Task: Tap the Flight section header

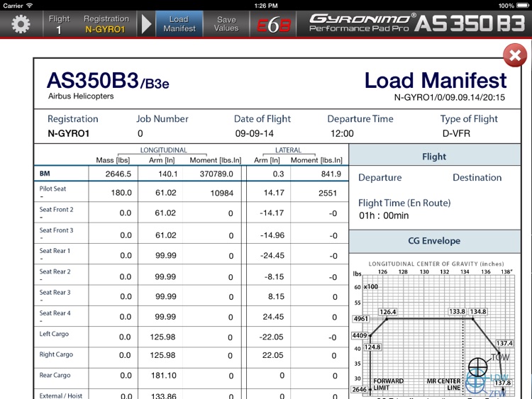Action: [x=434, y=157]
